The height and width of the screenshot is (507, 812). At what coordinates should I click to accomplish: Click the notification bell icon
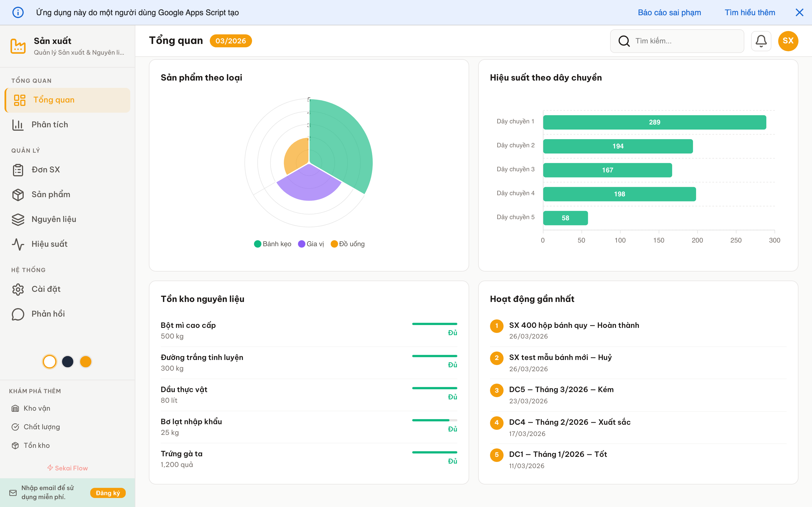coord(761,41)
